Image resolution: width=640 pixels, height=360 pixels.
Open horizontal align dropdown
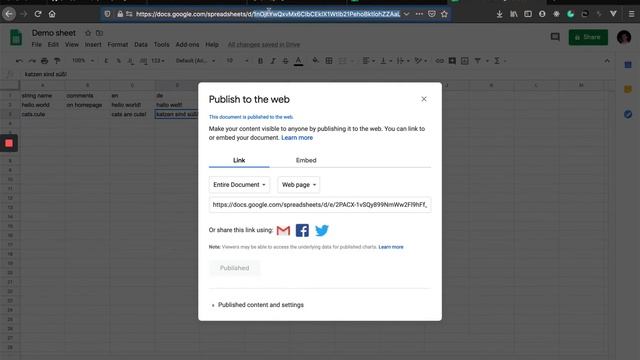(x=368, y=61)
